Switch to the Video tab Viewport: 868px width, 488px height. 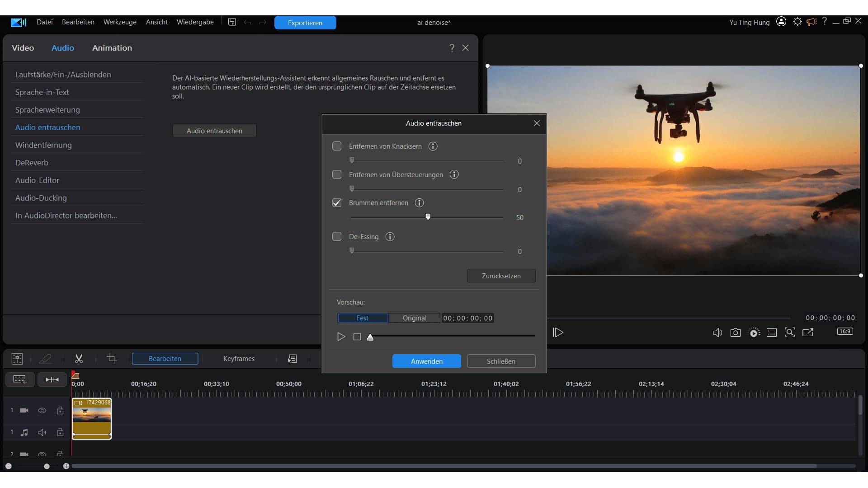coord(23,48)
